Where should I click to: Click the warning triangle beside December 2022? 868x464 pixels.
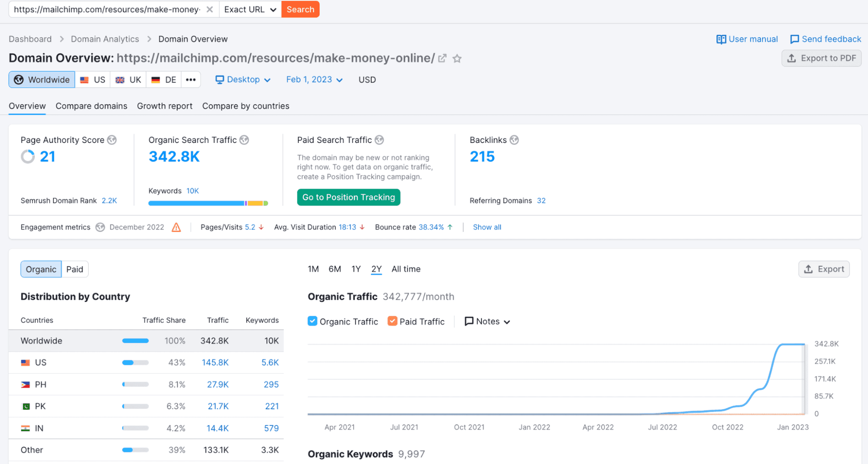click(x=176, y=227)
